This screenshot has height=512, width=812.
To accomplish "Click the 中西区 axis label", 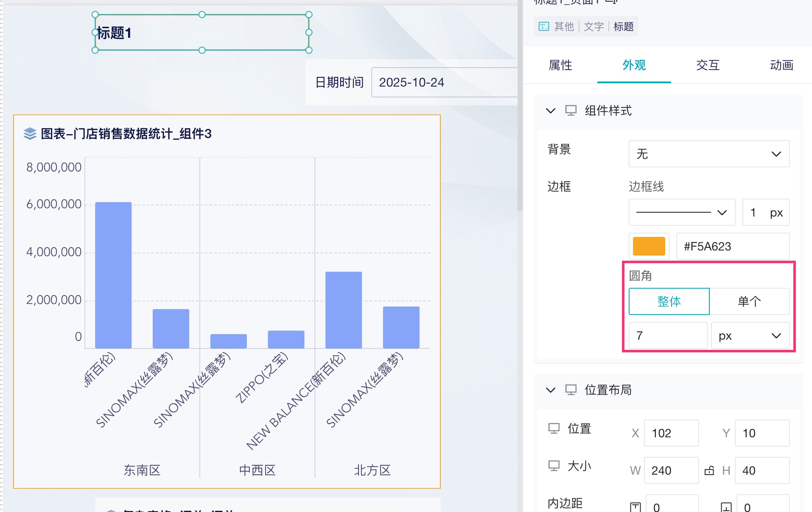I will pos(258,470).
